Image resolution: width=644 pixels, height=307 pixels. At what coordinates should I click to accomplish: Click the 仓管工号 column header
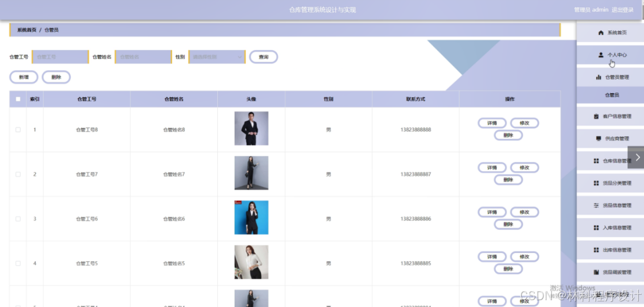[x=86, y=99]
